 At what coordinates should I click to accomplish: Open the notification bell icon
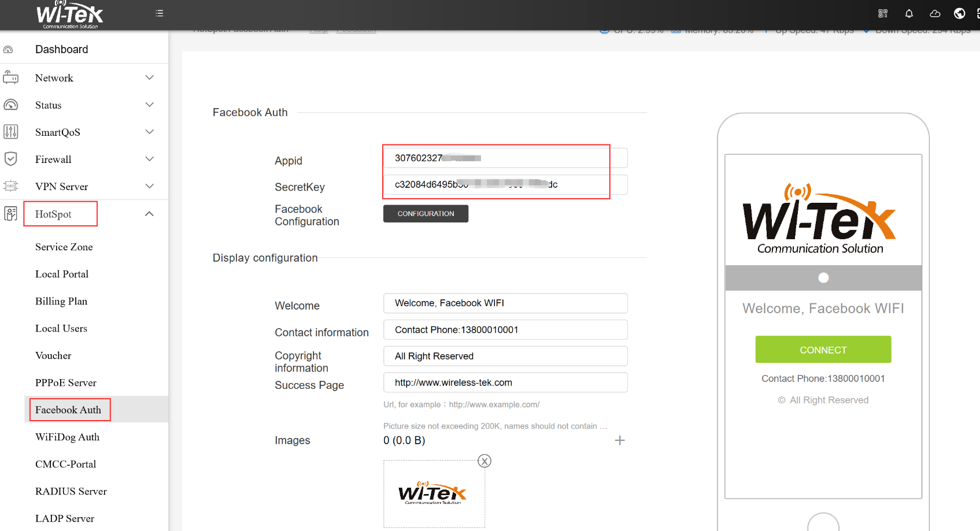[x=909, y=13]
